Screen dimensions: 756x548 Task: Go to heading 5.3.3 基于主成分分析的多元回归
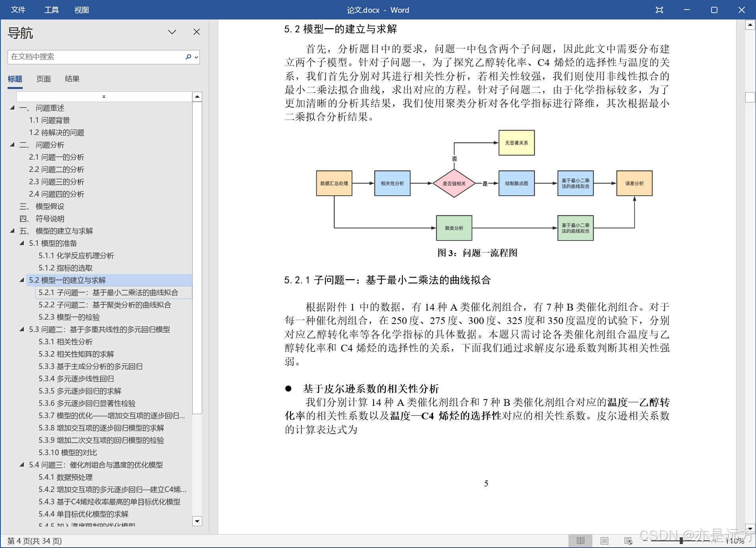[x=91, y=366]
